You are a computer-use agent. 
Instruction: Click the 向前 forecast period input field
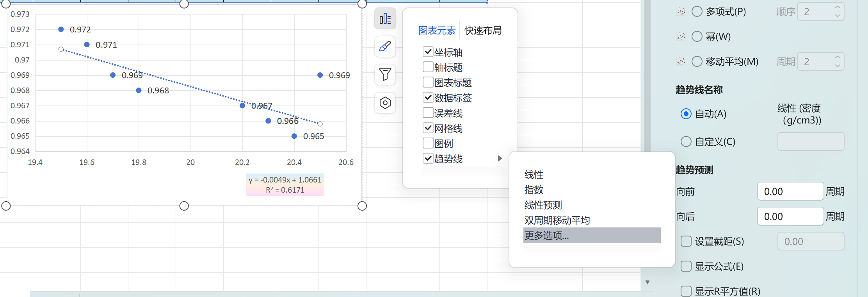coord(790,191)
